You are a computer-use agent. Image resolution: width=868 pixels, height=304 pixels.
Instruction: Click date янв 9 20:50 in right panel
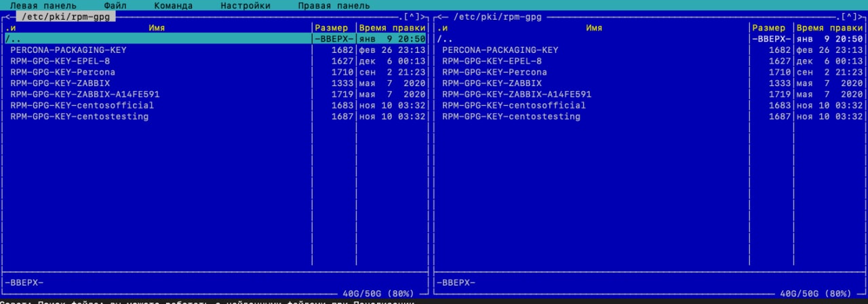coord(829,39)
